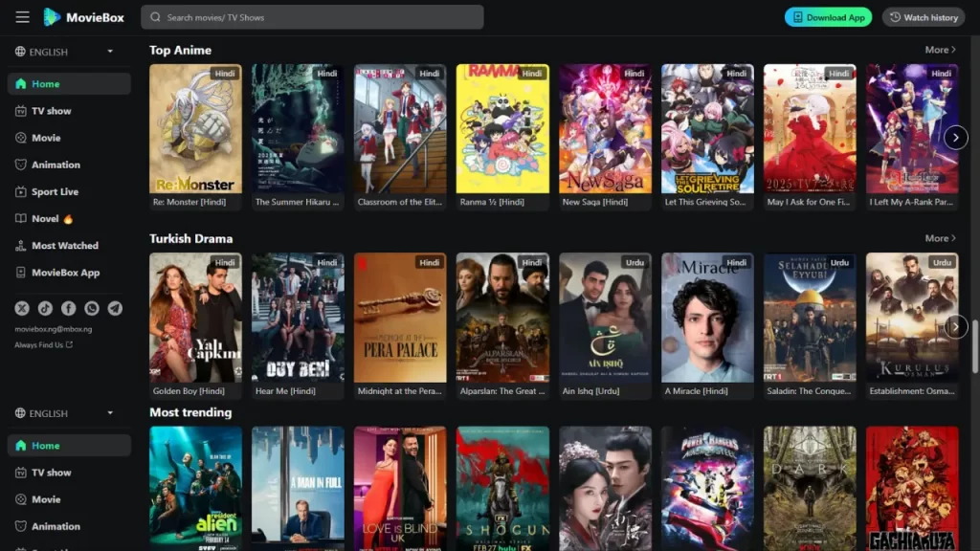
Task: Open the Novel section
Action: (69, 219)
